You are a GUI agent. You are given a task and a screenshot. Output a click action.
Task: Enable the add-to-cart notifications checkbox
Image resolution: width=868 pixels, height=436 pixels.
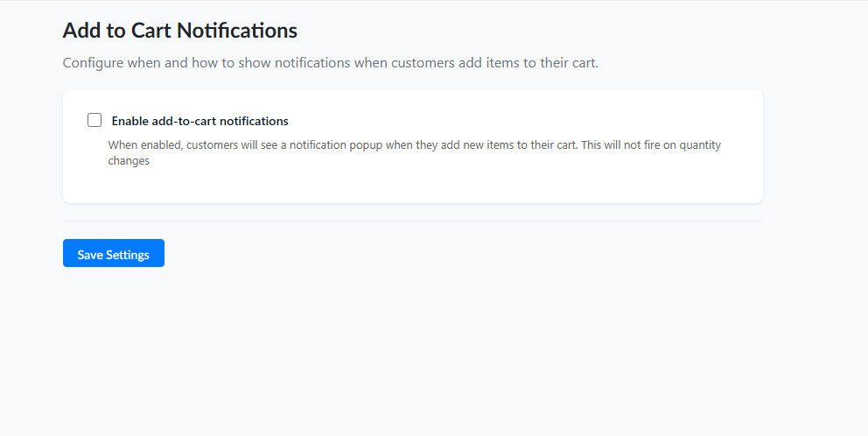coord(94,121)
